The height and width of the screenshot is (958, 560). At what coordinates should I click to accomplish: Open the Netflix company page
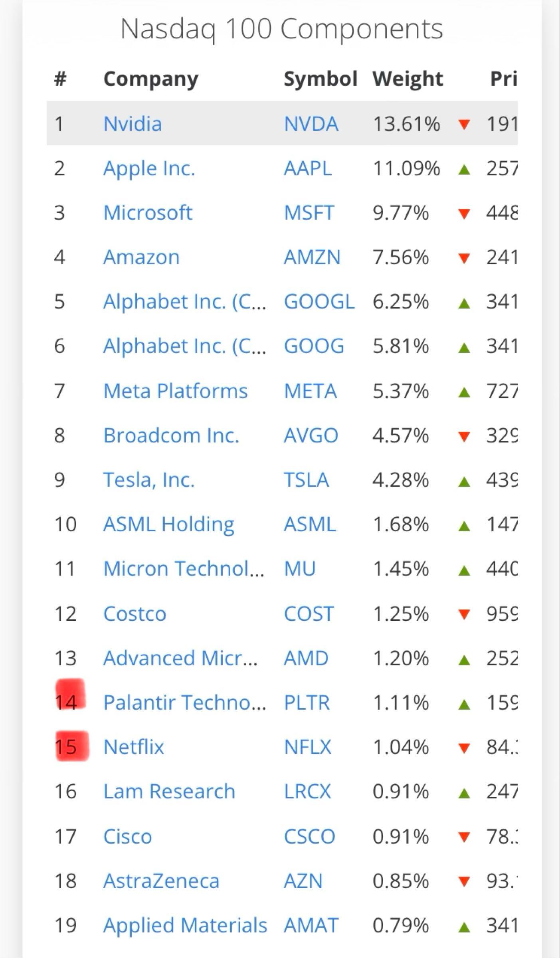coord(134,747)
